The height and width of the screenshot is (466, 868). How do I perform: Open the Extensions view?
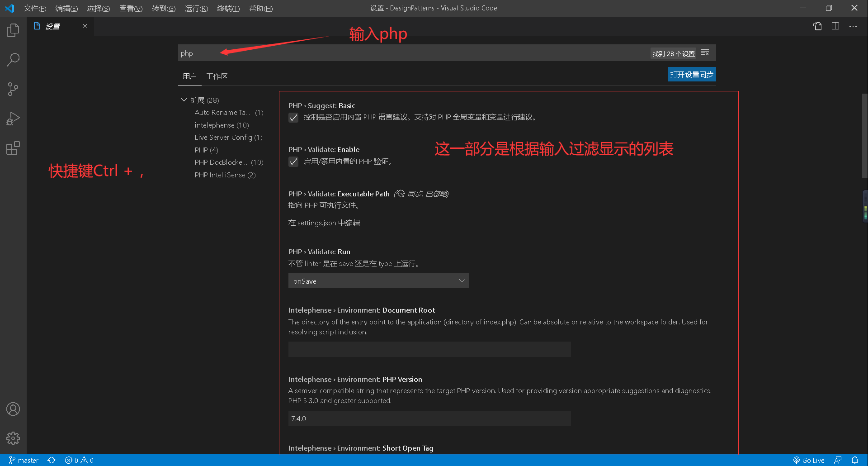[x=13, y=148]
